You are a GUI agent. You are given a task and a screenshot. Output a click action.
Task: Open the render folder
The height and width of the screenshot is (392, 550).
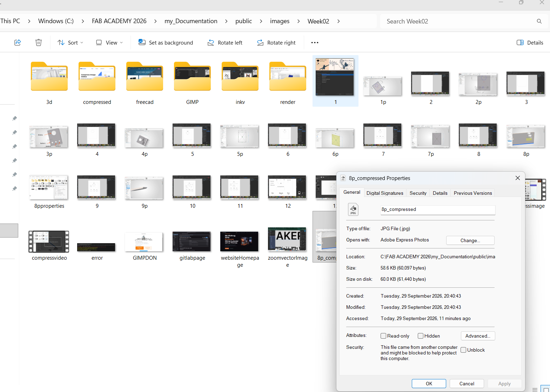click(x=288, y=76)
